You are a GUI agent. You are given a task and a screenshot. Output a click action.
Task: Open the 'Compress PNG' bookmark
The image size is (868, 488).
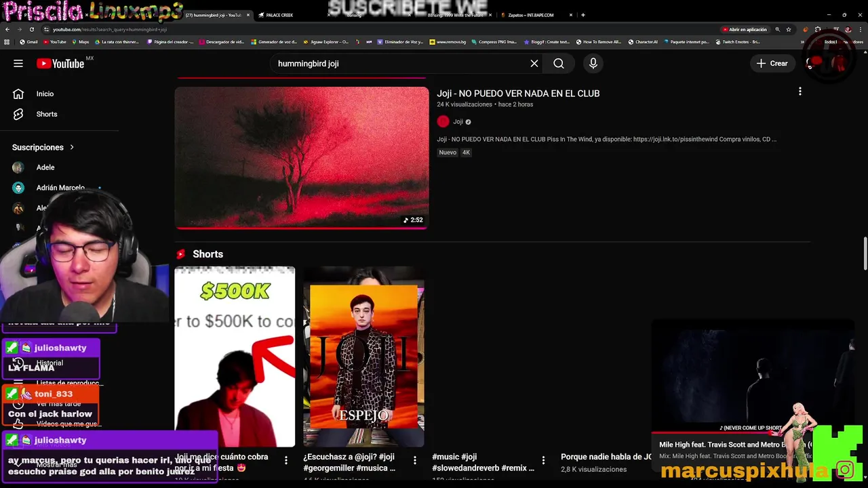494,42
